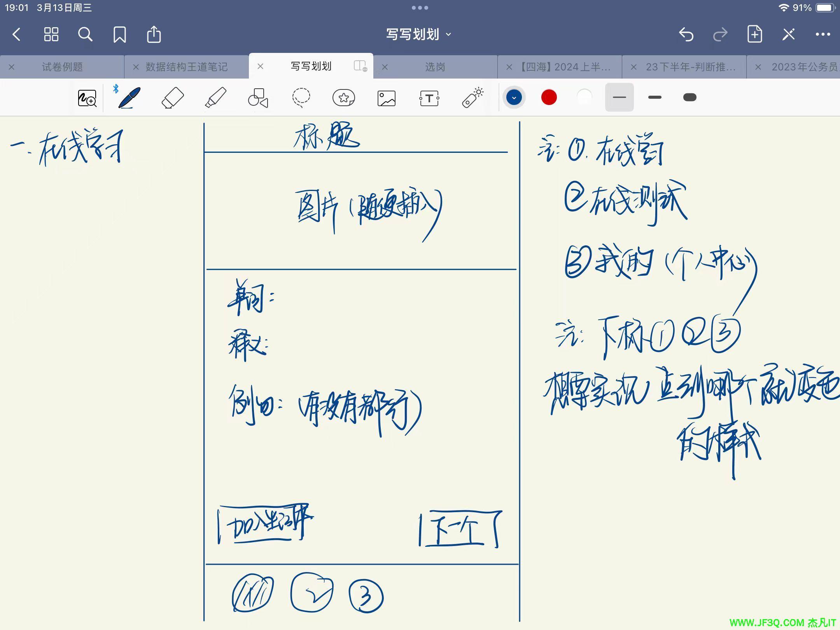This screenshot has width=840, height=630.
Task: Select the Lasso selection tool
Action: click(x=301, y=98)
